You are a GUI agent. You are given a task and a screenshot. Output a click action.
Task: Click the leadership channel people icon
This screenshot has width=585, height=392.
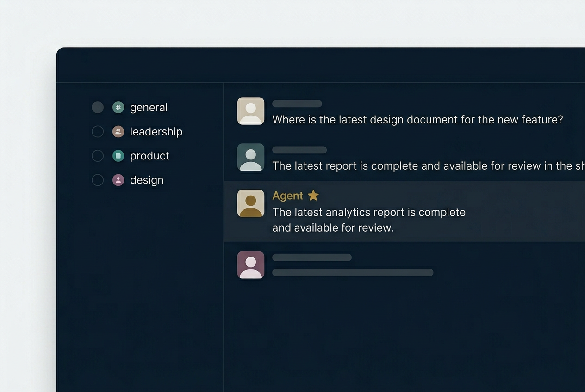click(118, 132)
